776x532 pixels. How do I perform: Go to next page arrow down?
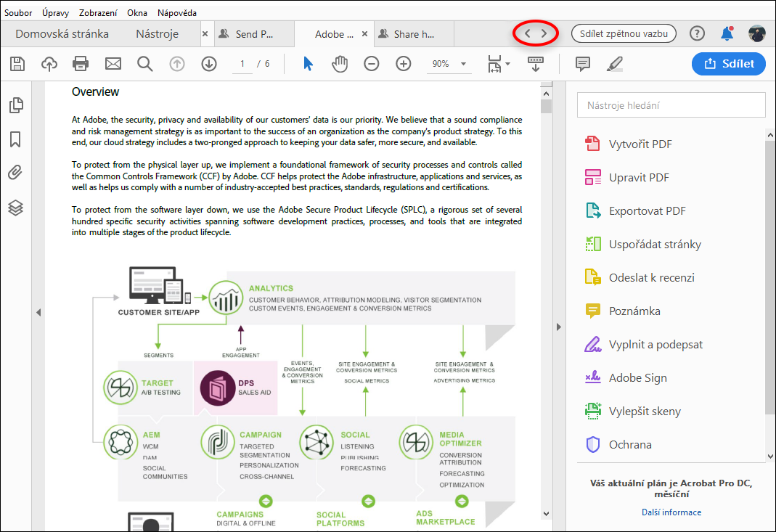point(209,64)
